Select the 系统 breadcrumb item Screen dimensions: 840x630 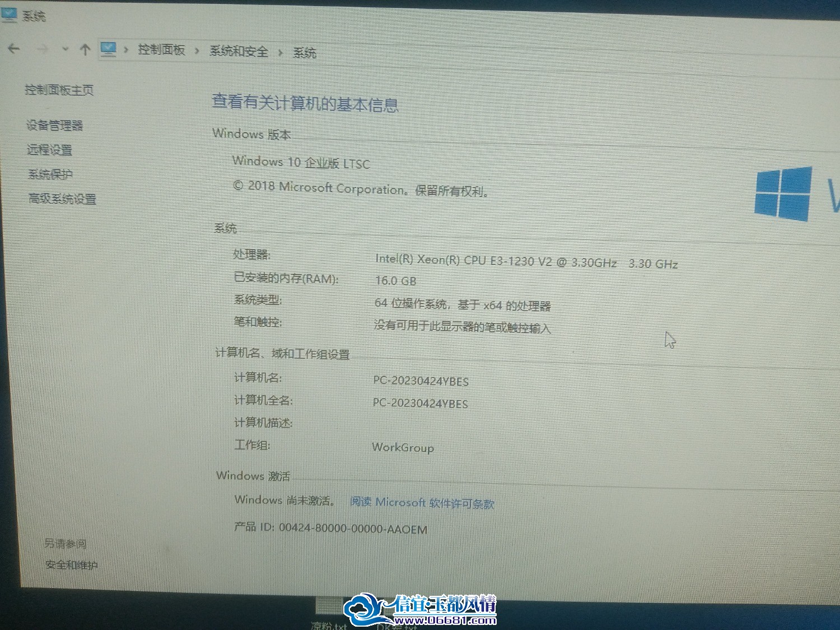[305, 53]
